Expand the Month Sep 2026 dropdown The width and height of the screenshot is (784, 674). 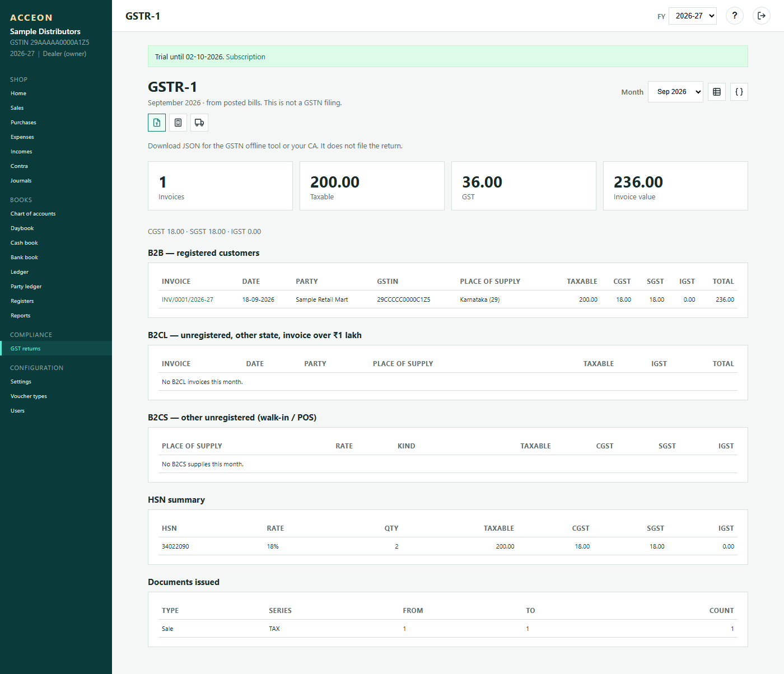point(676,92)
